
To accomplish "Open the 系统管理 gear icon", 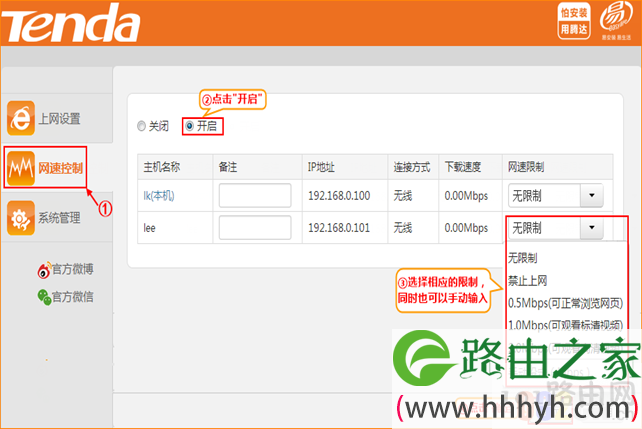I will 20,218.
